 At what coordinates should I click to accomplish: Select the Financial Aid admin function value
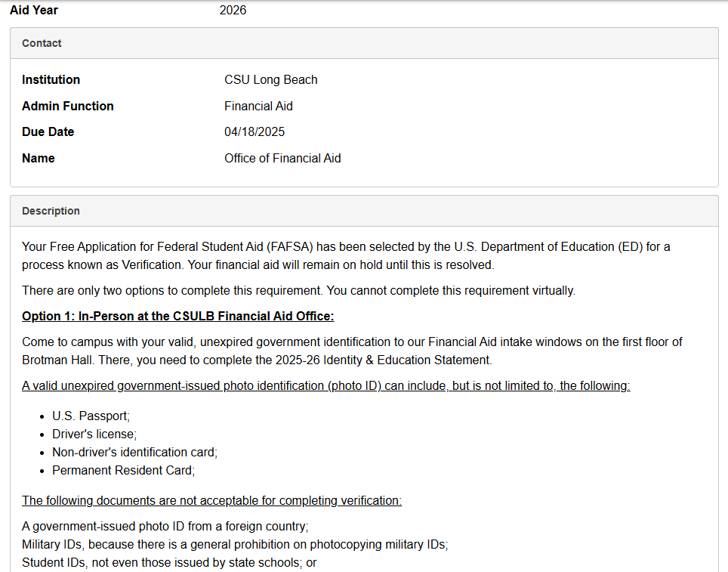pyautogui.click(x=258, y=106)
